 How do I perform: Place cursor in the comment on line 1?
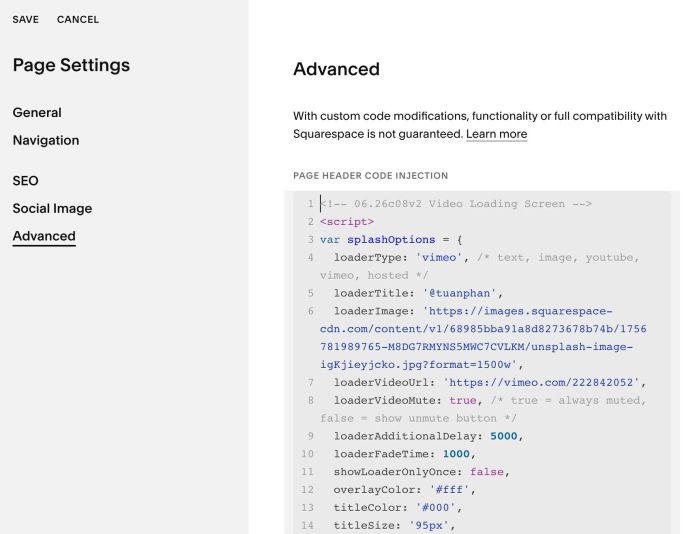pos(456,204)
